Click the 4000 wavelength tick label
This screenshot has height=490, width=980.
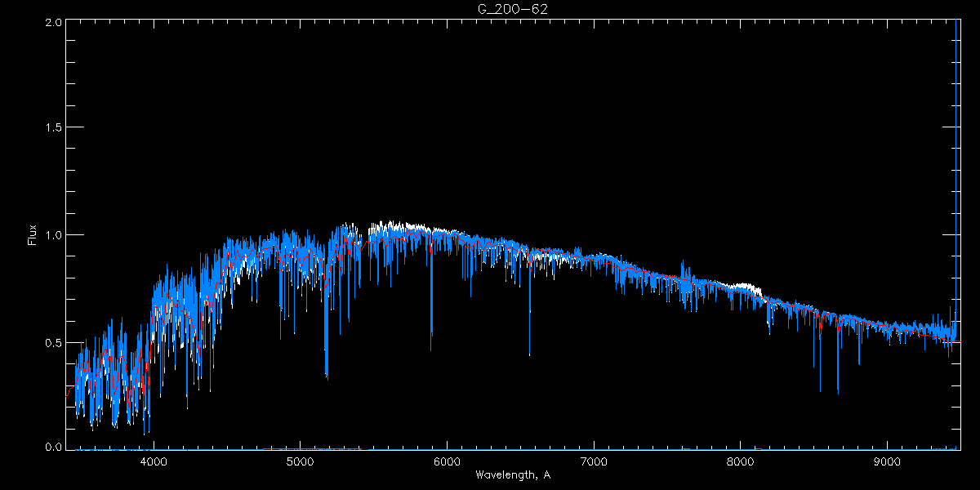[x=154, y=461]
